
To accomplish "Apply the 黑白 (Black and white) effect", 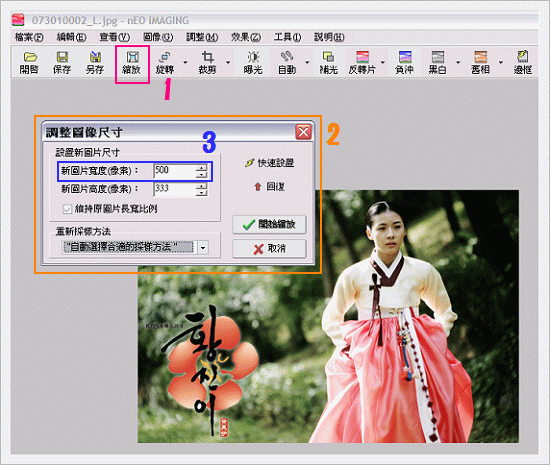I will (438, 63).
